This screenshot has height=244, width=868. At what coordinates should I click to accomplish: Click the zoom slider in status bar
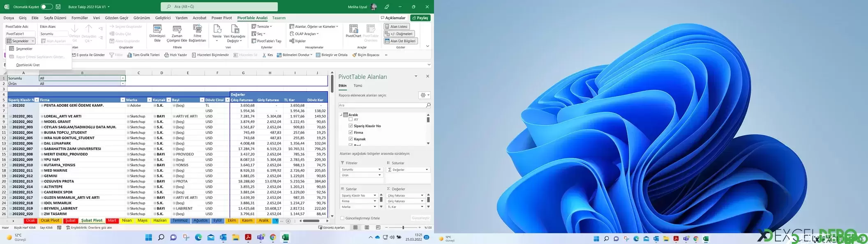click(403, 227)
